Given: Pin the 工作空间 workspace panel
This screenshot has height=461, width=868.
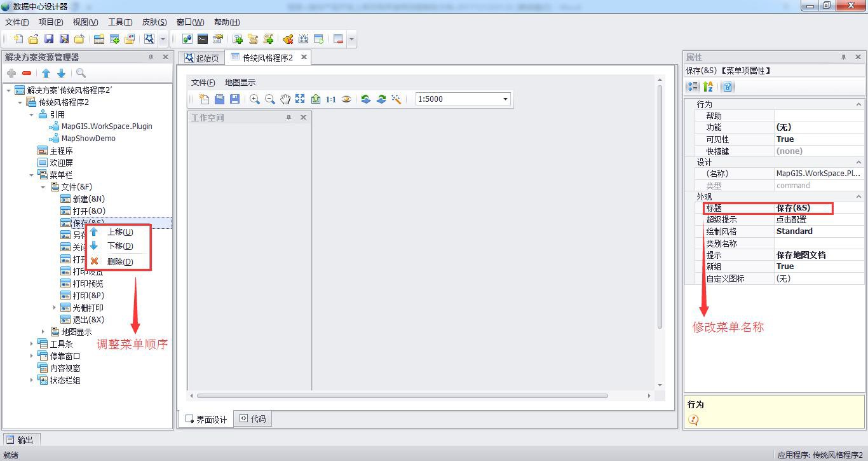Looking at the screenshot, I should [x=288, y=118].
